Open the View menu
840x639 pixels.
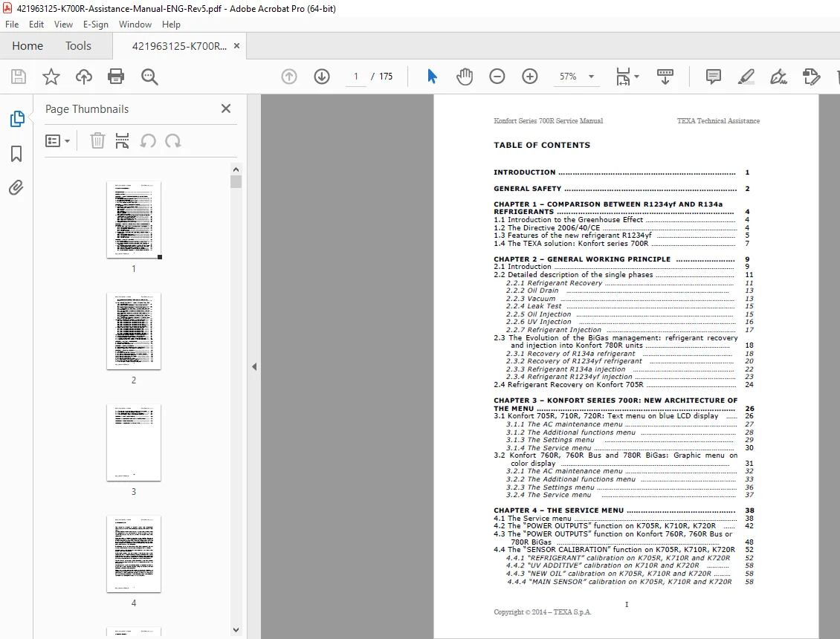pyautogui.click(x=63, y=24)
